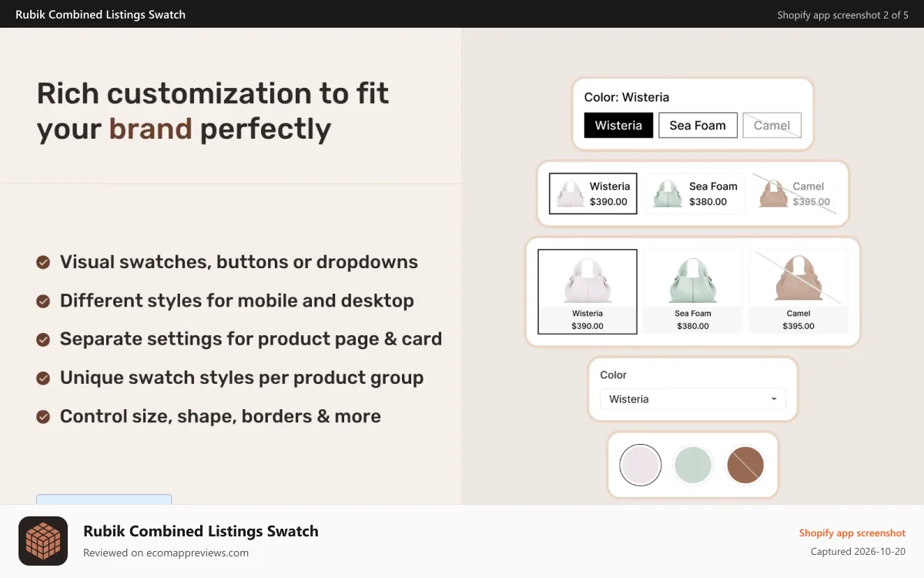Click 'Control size, shape, borders & more'
Image resolution: width=924 pixels, height=578 pixels.
220,416
